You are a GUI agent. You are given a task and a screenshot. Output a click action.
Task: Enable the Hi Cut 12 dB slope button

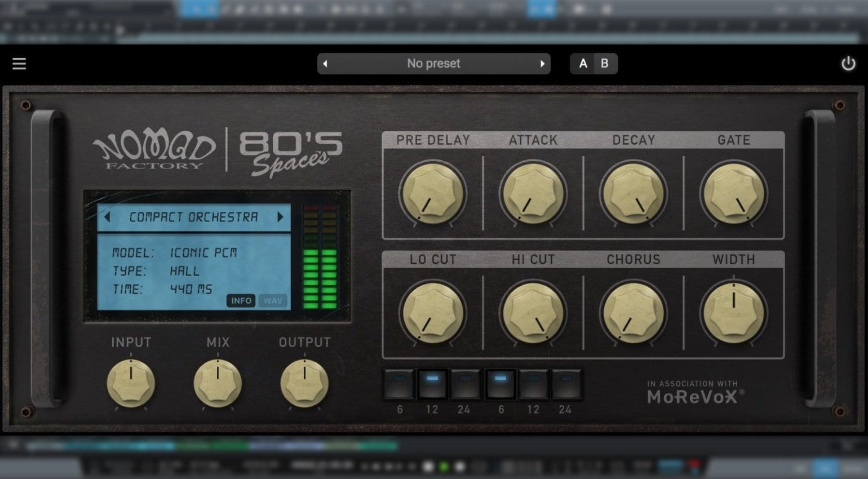(533, 384)
